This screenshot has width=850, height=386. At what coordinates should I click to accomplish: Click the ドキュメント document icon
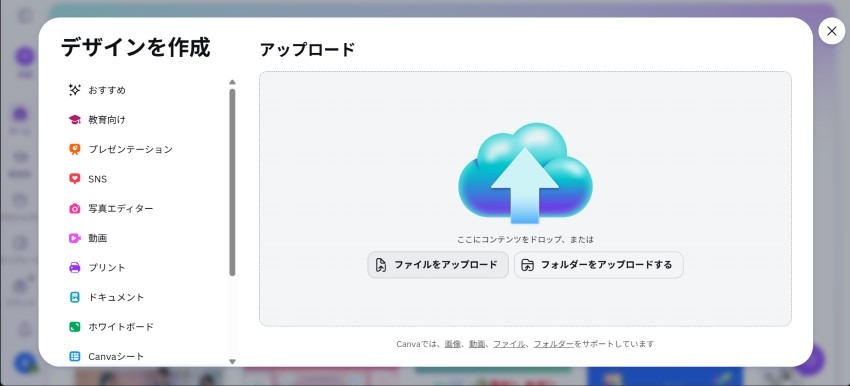[x=75, y=297]
